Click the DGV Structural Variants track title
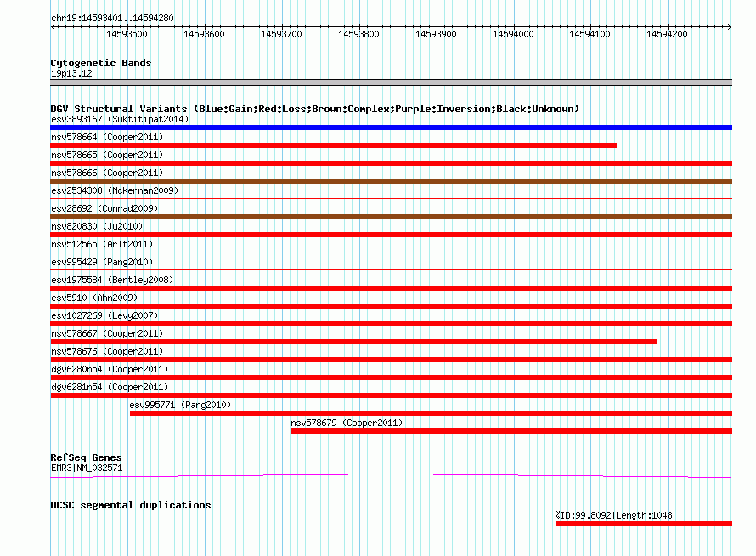Viewport: 756px width, 556px height. pyautogui.click(x=315, y=109)
